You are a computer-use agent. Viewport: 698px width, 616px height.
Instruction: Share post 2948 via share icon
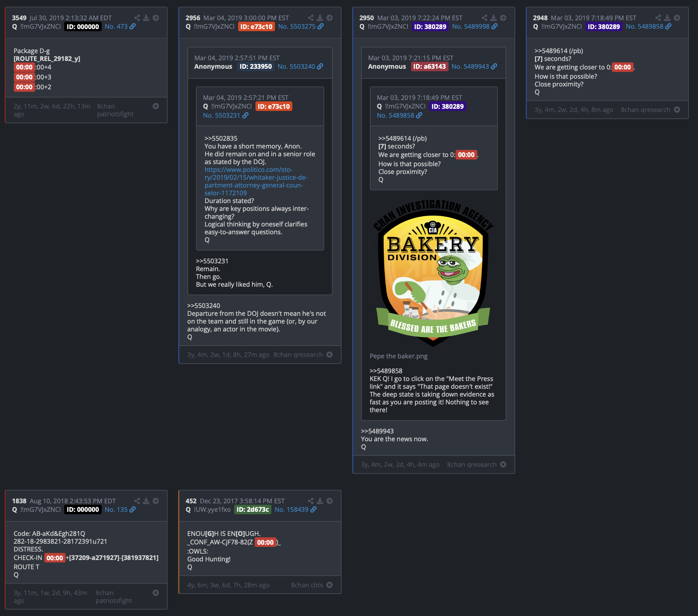click(658, 18)
